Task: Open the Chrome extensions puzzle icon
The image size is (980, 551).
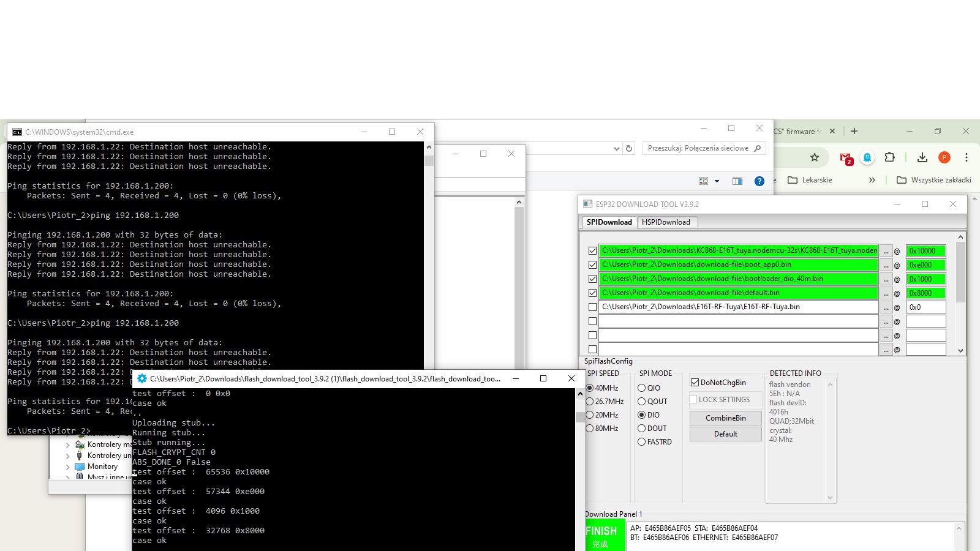Action: 889,157
